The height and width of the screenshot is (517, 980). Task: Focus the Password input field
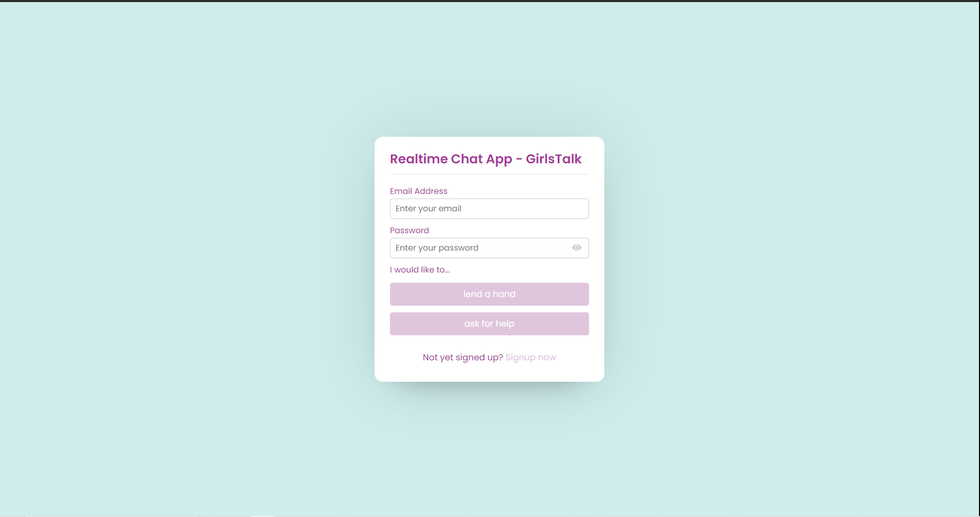pos(489,248)
